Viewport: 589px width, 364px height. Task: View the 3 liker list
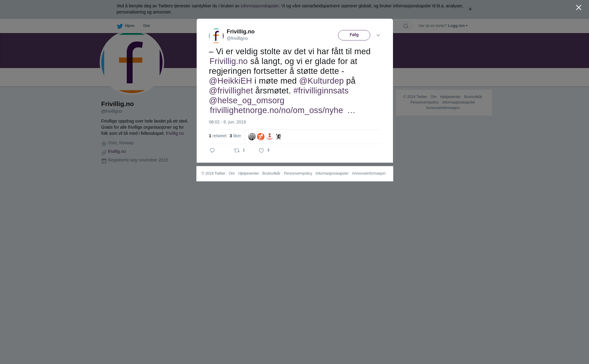[235, 136]
